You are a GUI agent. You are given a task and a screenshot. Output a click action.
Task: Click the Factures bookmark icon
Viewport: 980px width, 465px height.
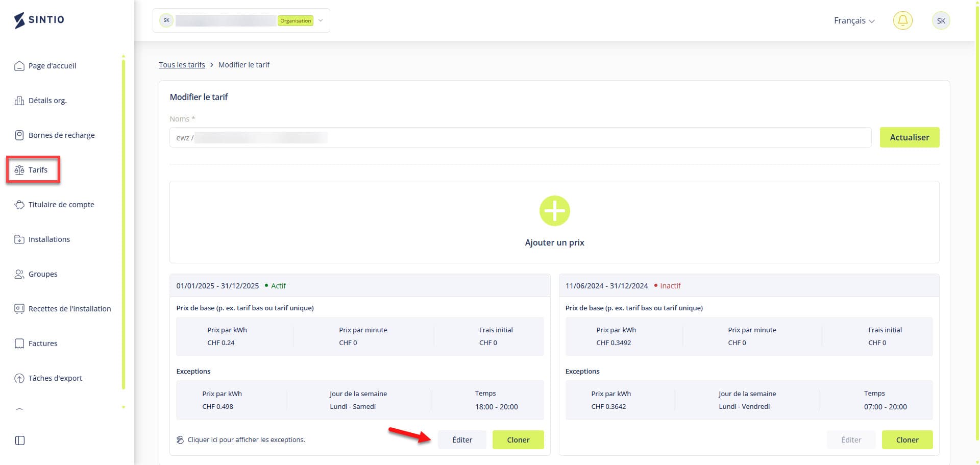[x=19, y=344]
